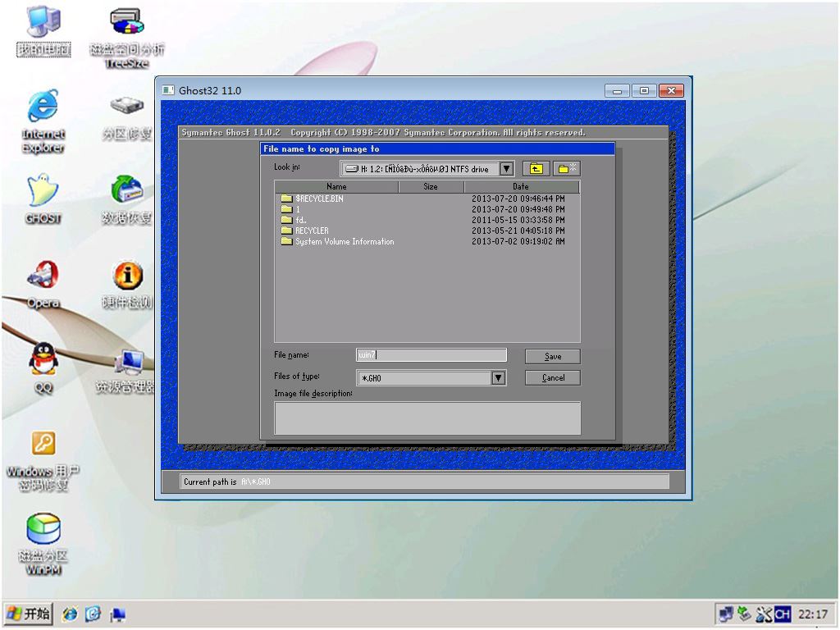
Task: Open the network tray icon
Action: [726, 614]
